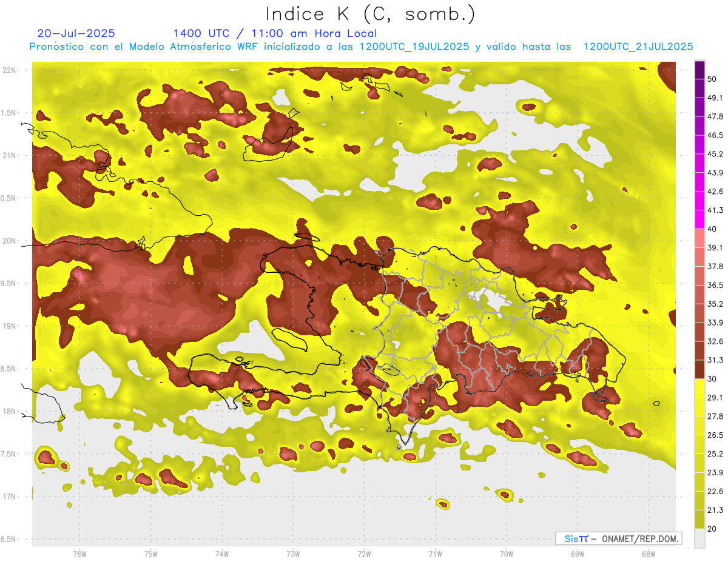
Task: Select the date text '20-Jul-2025'
Action: coord(76,33)
